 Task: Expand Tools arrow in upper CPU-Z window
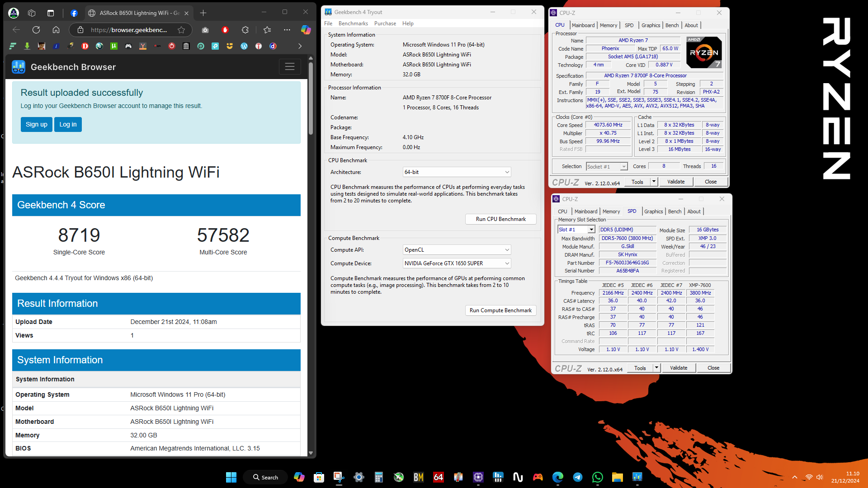point(654,182)
